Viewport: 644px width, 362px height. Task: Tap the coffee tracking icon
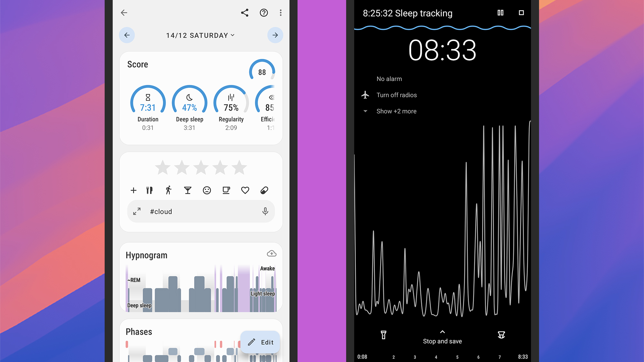point(226,190)
